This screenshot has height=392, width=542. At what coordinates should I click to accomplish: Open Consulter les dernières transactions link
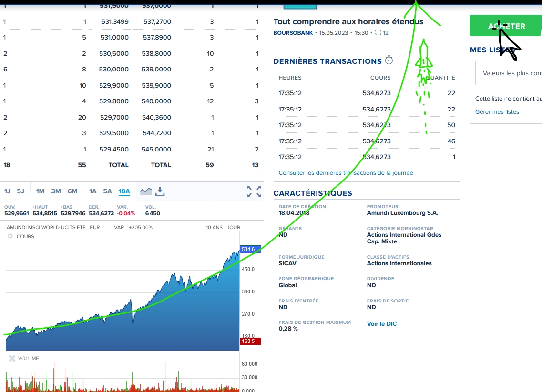(346, 173)
